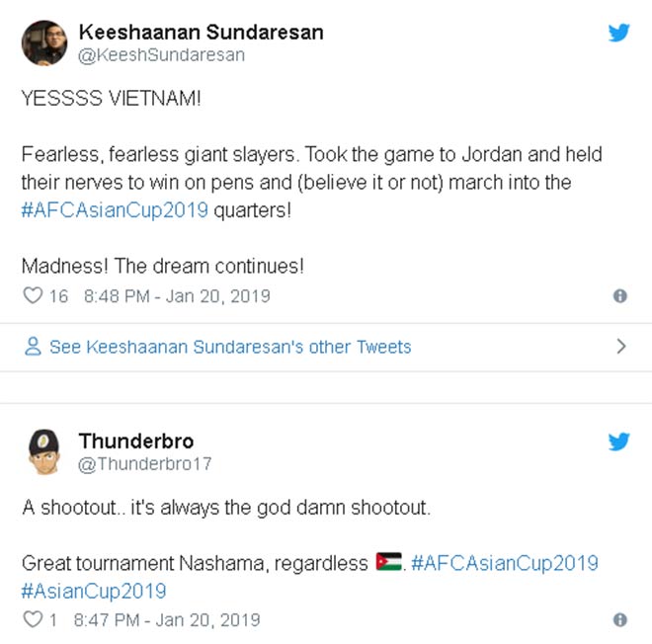Screen dimensions: 652x644
Task: Click Keeshaanan Sundaresan's profile avatar
Action: click(x=44, y=42)
